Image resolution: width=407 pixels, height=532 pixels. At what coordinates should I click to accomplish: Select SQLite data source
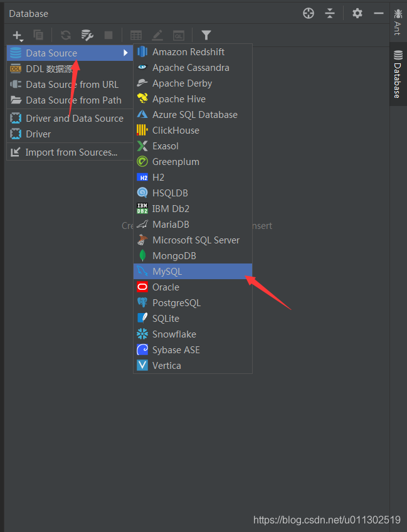[193, 318]
